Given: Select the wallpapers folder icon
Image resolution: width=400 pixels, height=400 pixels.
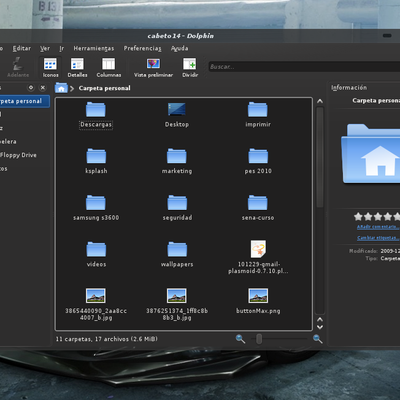Looking at the screenshot, I should coord(177,249).
